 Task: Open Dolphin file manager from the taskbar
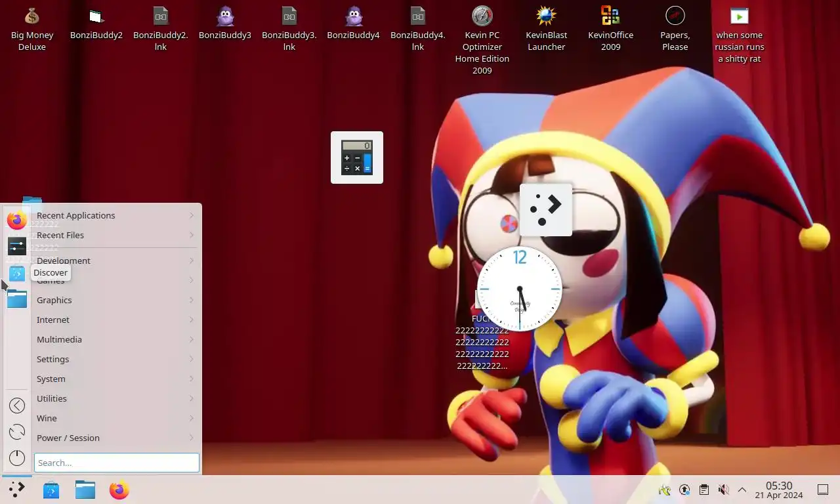85,490
